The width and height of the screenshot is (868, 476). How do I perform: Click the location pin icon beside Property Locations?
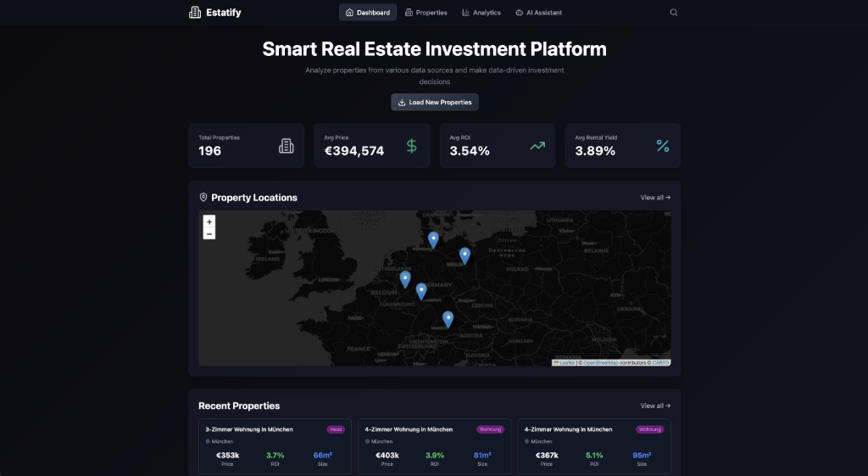[x=203, y=197]
